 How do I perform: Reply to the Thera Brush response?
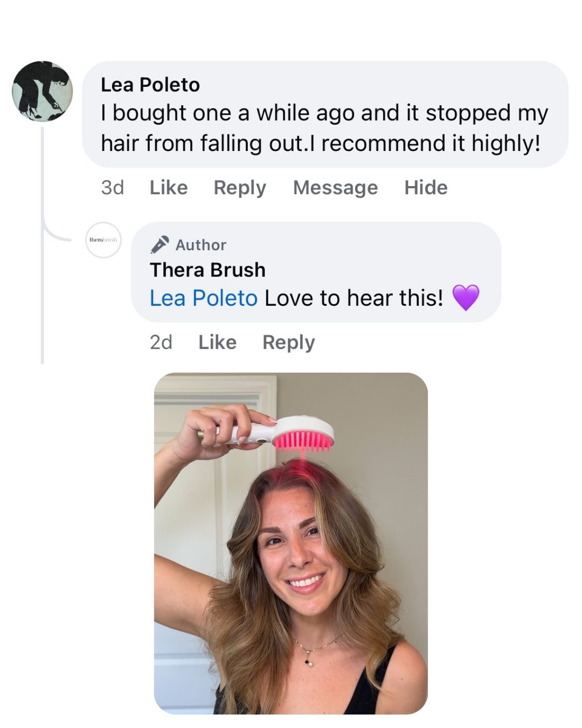pos(288,342)
